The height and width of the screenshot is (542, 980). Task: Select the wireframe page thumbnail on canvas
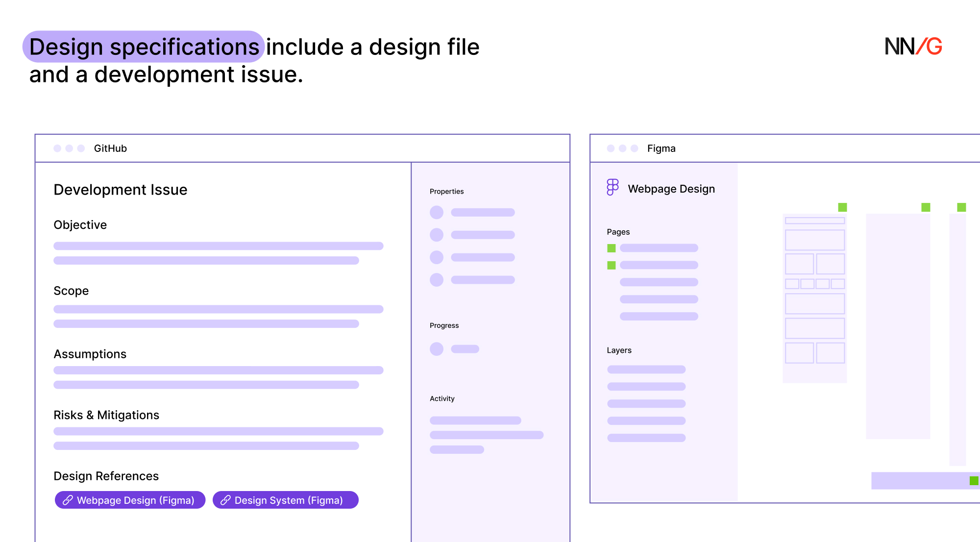(x=814, y=298)
